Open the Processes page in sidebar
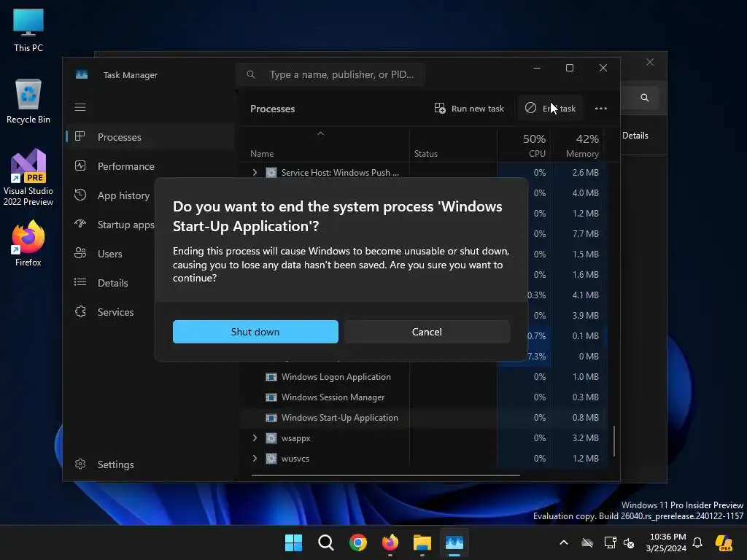The height and width of the screenshot is (560, 747). (x=150, y=137)
